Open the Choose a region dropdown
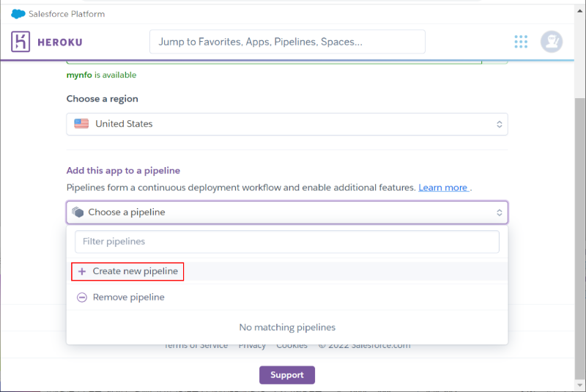The height and width of the screenshot is (392, 586). [x=287, y=124]
